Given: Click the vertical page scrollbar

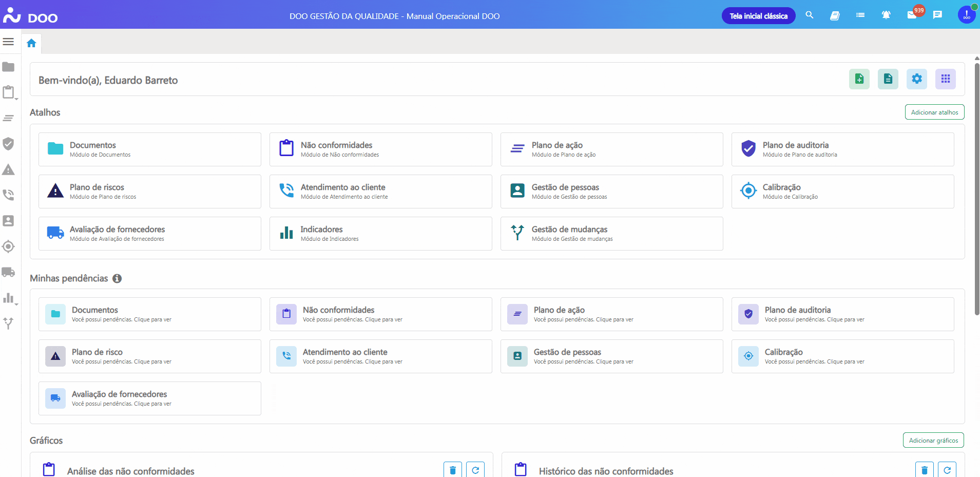Looking at the screenshot, I should click(x=976, y=190).
